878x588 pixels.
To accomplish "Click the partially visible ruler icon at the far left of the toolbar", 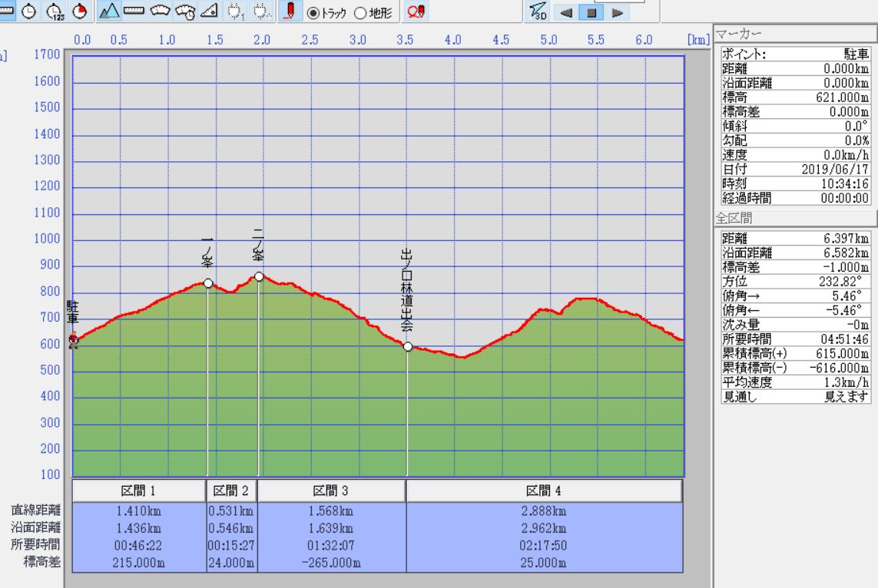I will pos(7,11).
